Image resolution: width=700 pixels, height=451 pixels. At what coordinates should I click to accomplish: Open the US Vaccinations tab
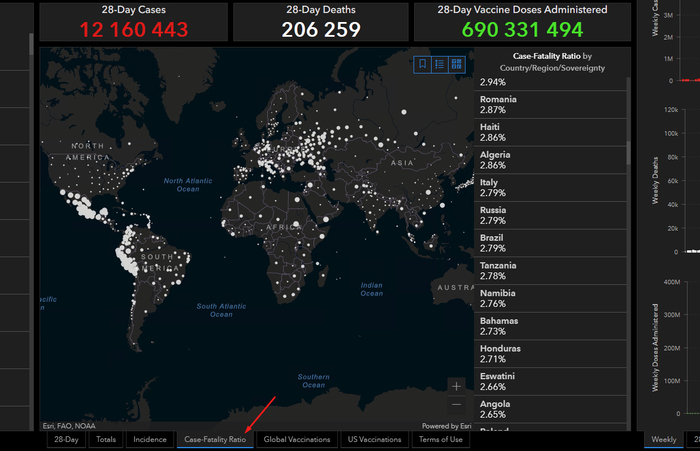[374, 439]
